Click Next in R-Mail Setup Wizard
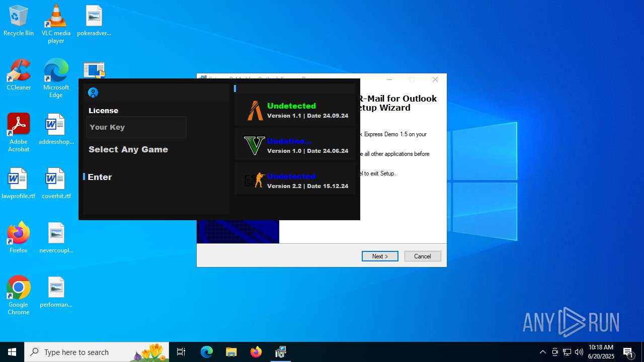 point(380,256)
